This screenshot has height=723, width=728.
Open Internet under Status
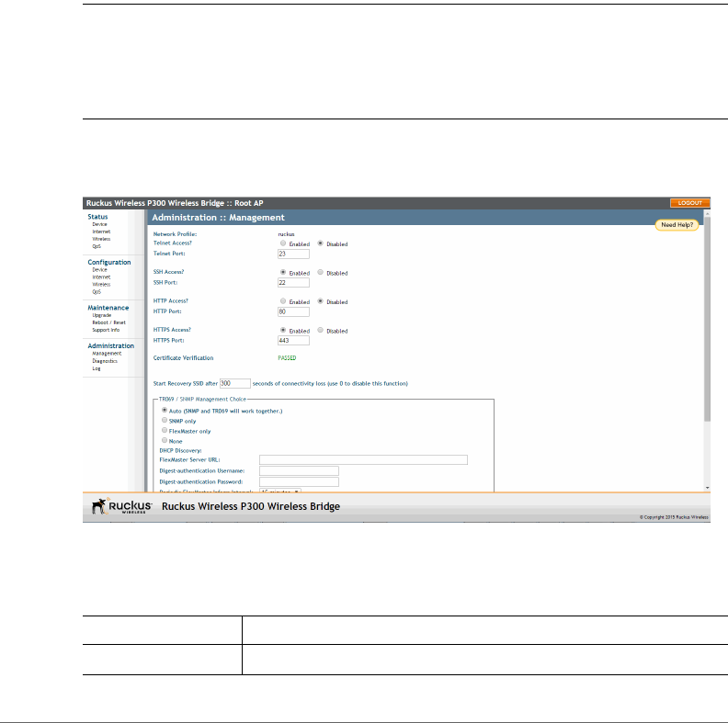[101, 232]
